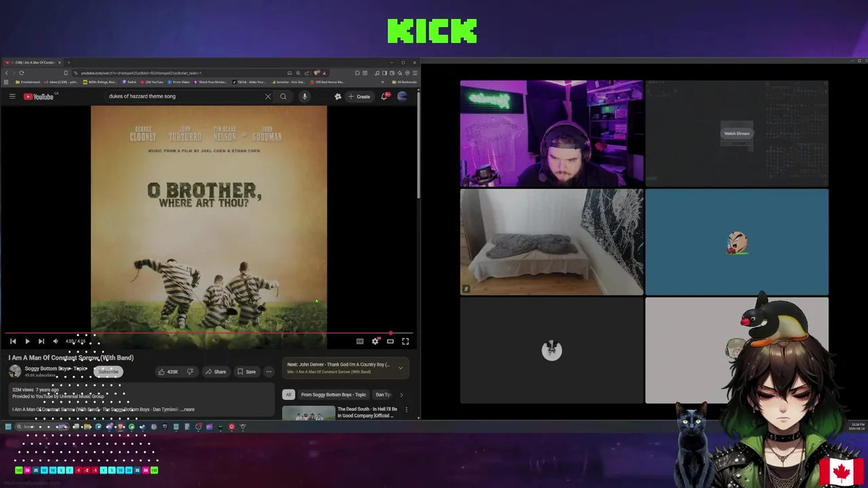The image size is (868, 488).
Task: Open the TikTok bookmark
Action: click(x=250, y=82)
